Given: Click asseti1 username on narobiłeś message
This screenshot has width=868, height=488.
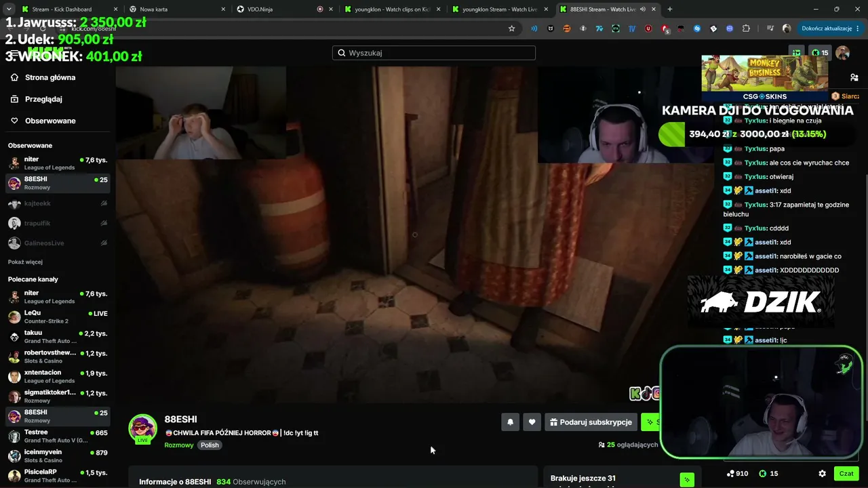Looking at the screenshot, I should coord(766,256).
